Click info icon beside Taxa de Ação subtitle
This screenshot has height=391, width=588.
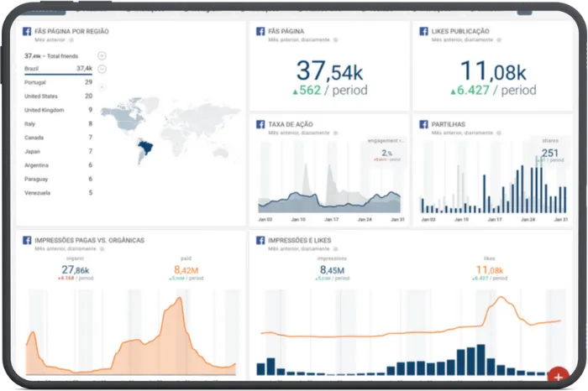click(336, 133)
